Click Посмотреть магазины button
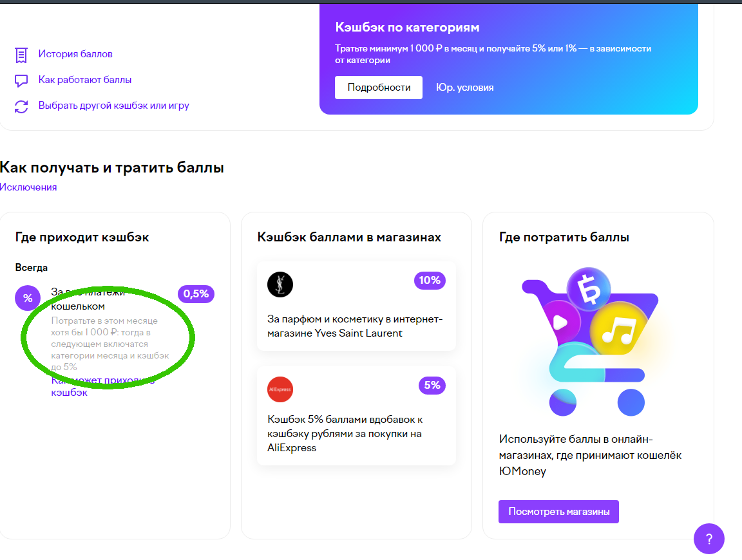742x560 pixels. (558, 512)
